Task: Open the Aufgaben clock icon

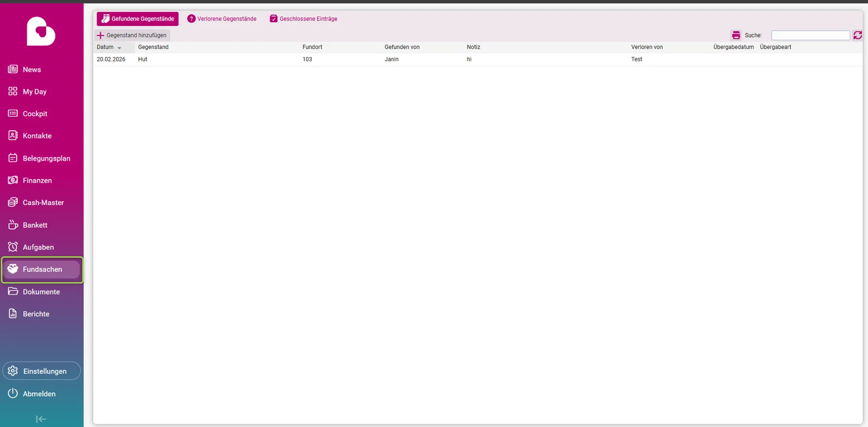Action: click(13, 247)
